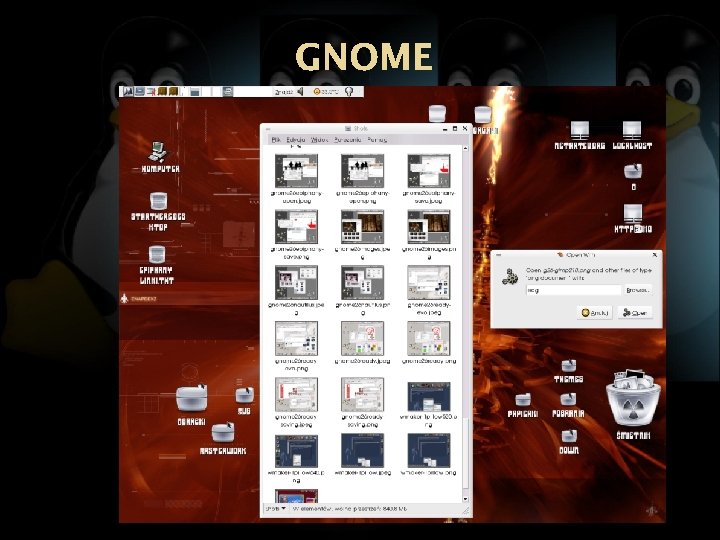The height and width of the screenshot is (540, 720).
Task: Select the gnome26nautilus.jpeg thumbnail
Action: click(x=296, y=282)
